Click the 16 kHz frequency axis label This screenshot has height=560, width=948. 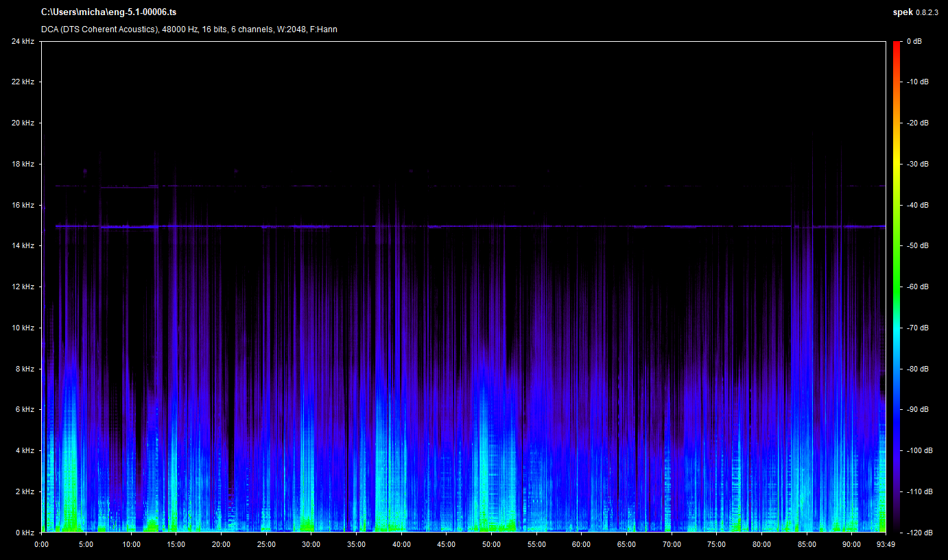(x=22, y=205)
